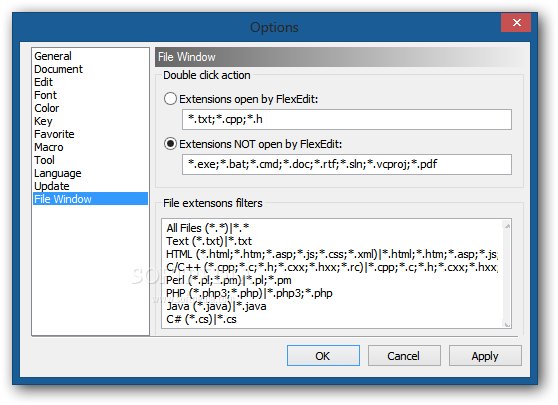Click the scroll down arrow in filters list

507,324
